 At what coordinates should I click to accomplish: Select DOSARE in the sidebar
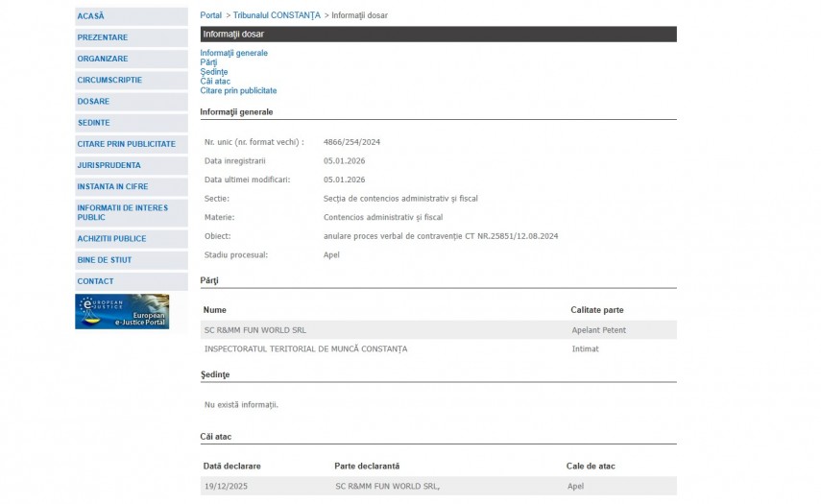94,101
